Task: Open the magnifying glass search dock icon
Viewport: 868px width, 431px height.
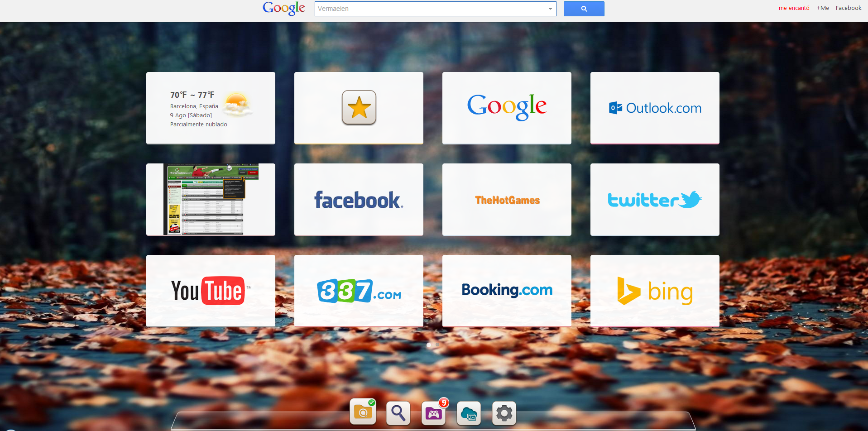Action: (x=398, y=413)
